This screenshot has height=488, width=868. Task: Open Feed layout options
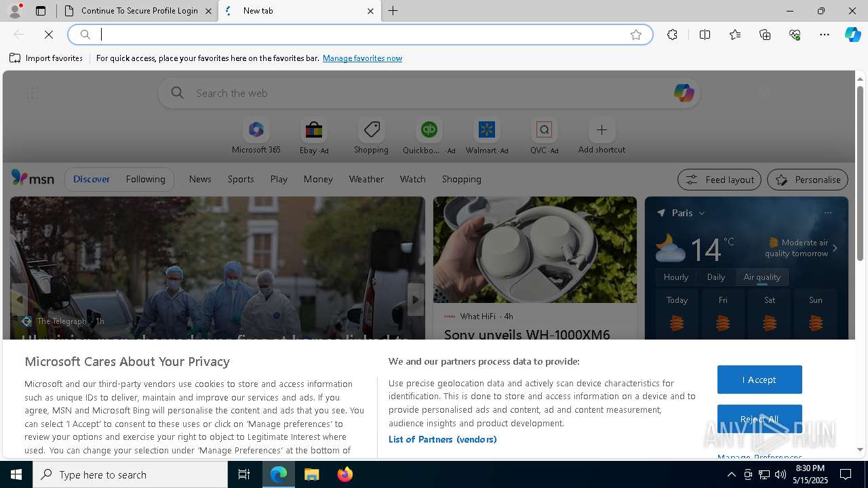[x=719, y=180]
